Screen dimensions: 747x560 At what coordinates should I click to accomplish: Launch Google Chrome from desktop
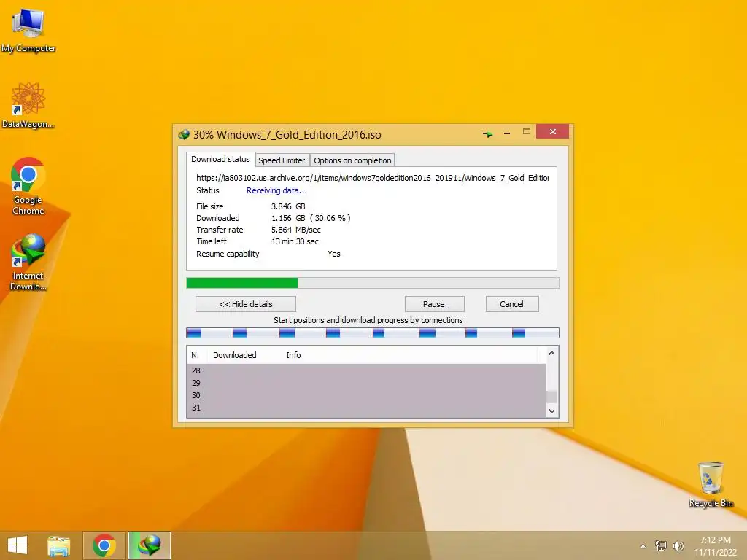click(x=28, y=186)
